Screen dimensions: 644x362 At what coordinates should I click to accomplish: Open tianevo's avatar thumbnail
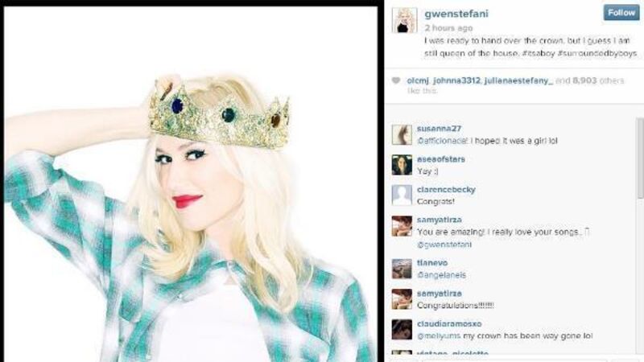(402, 269)
